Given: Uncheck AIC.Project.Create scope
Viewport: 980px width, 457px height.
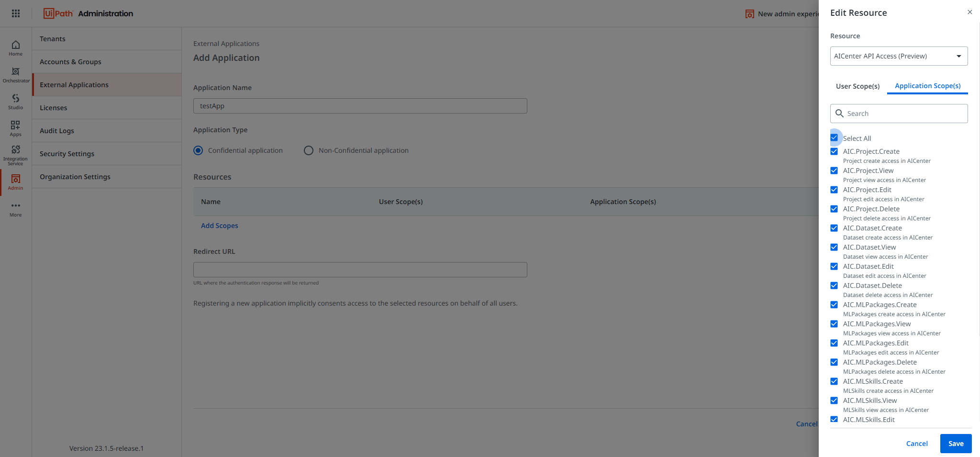Looking at the screenshot, I should pos(834,151).
